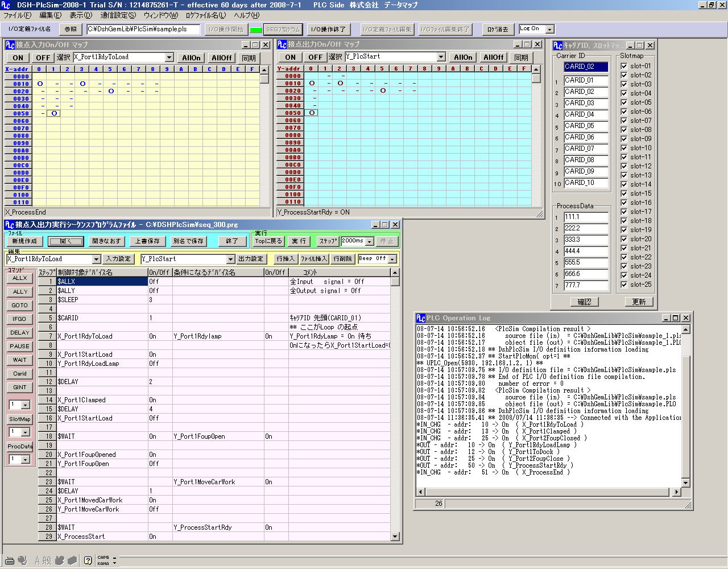Toggle the slot-25 checkbox
Image resolution: width=728 pixels, height=569 pixels.
click(x=624, y=284)
